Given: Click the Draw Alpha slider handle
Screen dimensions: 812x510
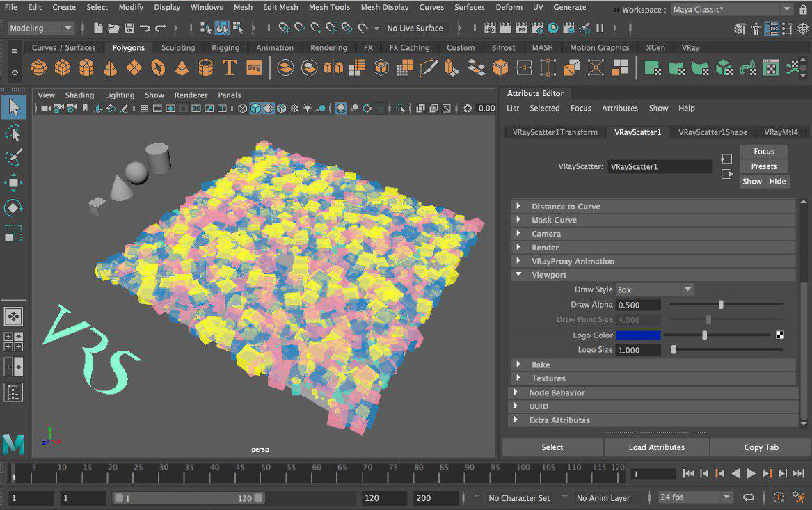Looking at the screenshot, I should [x=721, y=305].
